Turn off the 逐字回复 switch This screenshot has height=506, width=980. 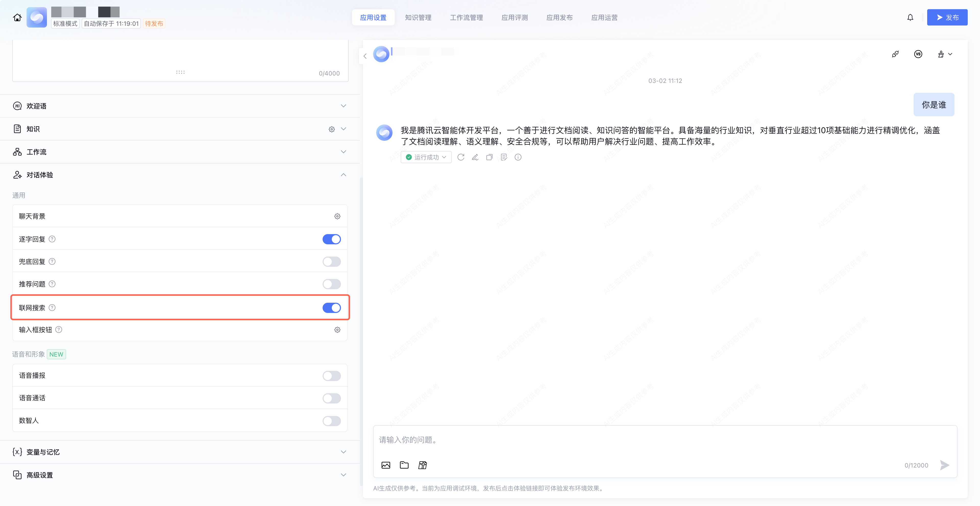(x=331, y=239)
